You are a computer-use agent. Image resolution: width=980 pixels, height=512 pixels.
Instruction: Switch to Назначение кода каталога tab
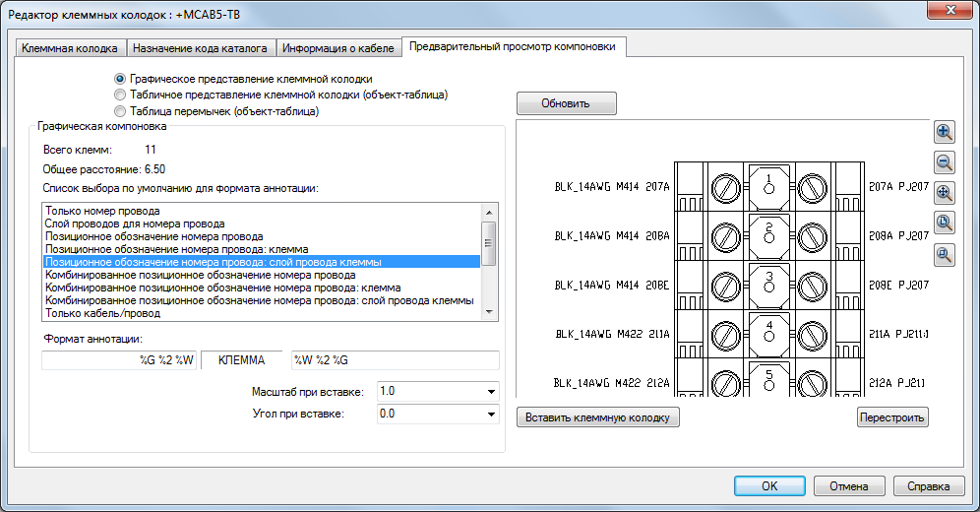click(x=200, y=48)
